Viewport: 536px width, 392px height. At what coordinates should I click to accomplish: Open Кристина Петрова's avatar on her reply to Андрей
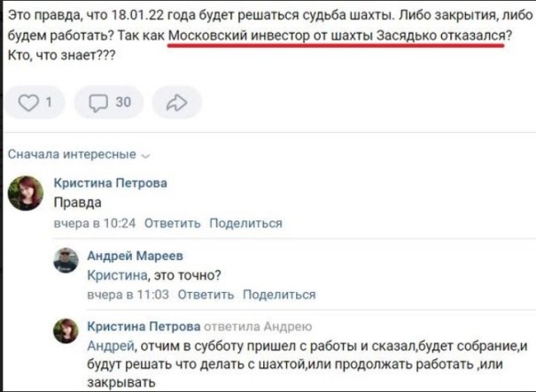(x=66, y=333)
